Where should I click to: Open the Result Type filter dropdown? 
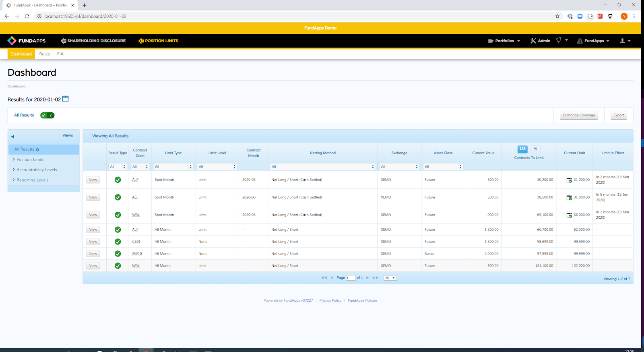(118, 167)
